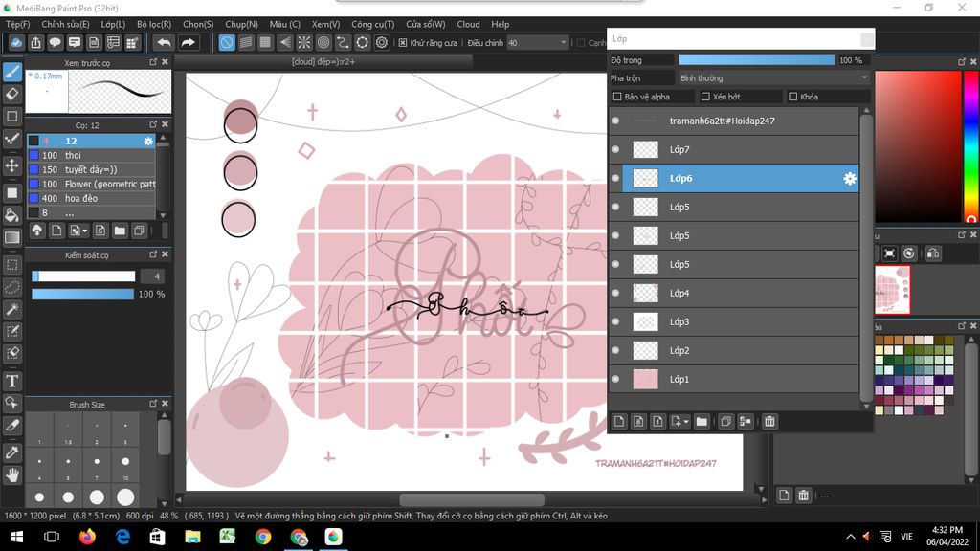Click the merge layer down icon
Screen dimensions: 980x551
[x=745, y=422]
